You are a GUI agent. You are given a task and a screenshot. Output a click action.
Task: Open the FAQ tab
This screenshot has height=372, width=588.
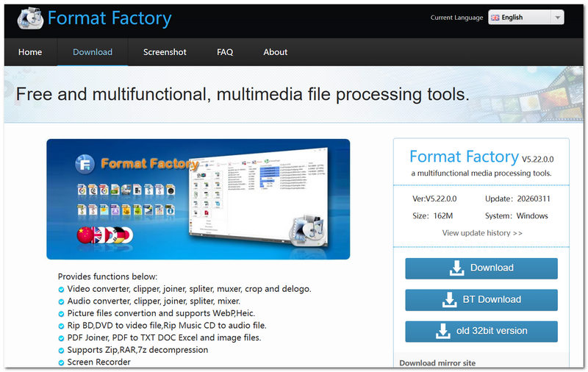225,52
